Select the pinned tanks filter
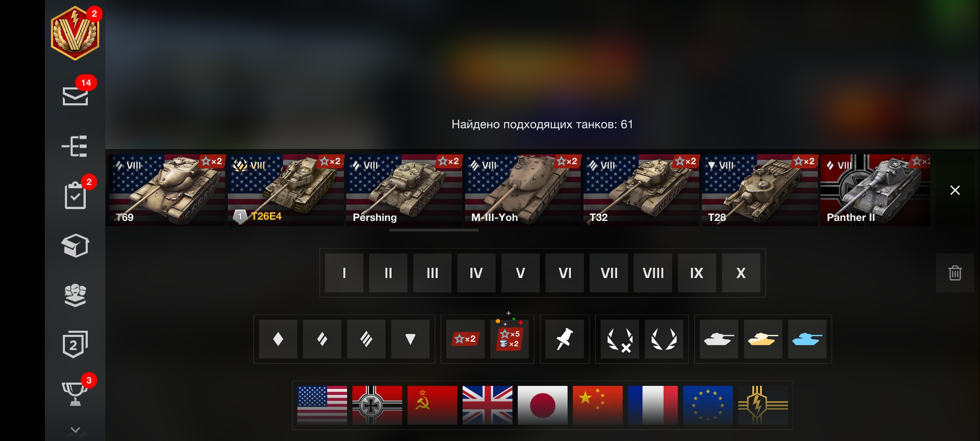Viewport: 980px width, 441px height. coord(565,339)
